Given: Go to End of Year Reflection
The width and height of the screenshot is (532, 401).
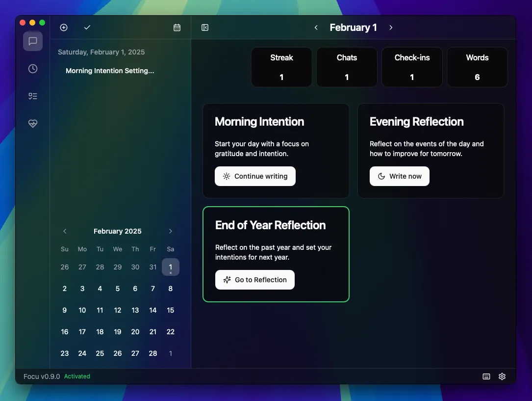Looking at the screenshot, I should pos(255,280).
